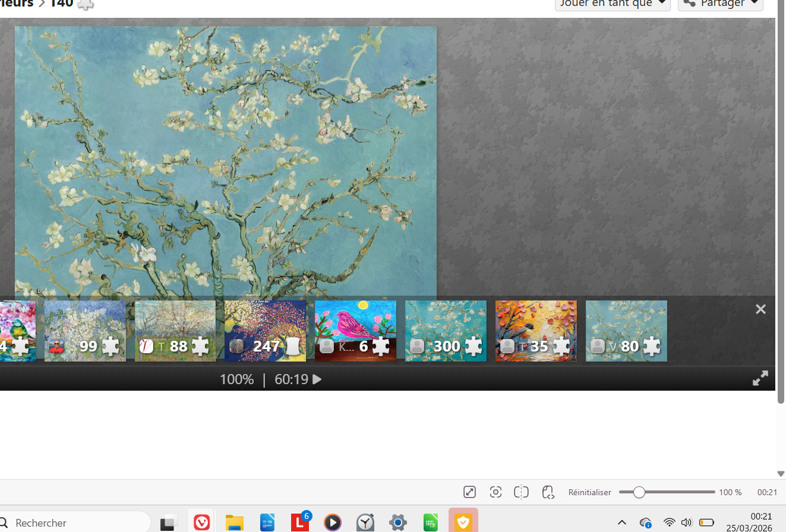Viewport: 786px width, 532px height.
Task: Enter fullscreen mode for the puzzle
Action: point(760,379)
